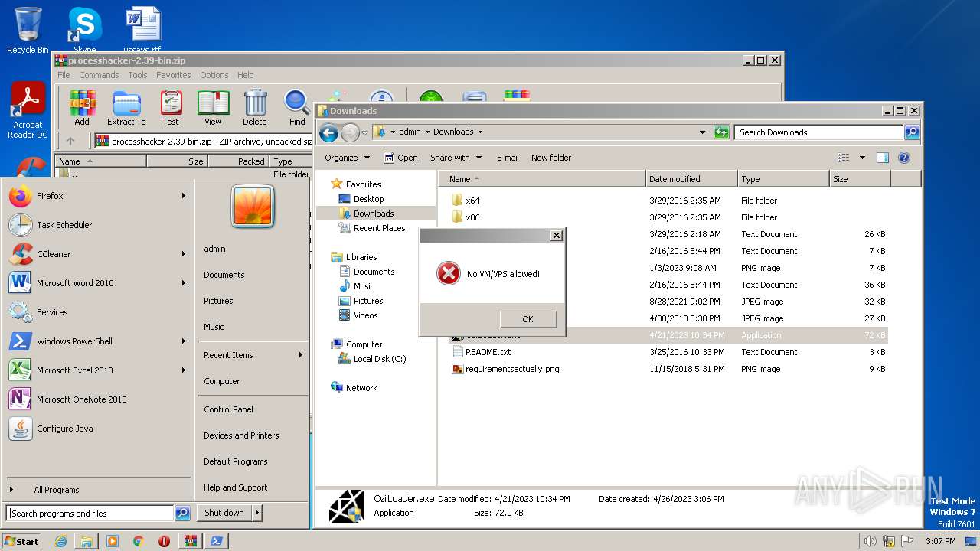Viewport: 980px width, 551px height.
Task: Click the Start menu search box
Action: [x=90, y=514]
